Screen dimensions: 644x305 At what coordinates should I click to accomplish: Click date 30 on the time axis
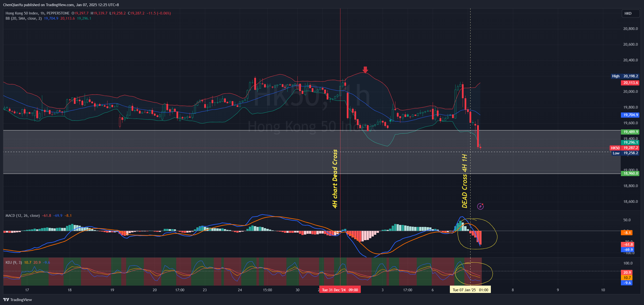pos(297,290)
